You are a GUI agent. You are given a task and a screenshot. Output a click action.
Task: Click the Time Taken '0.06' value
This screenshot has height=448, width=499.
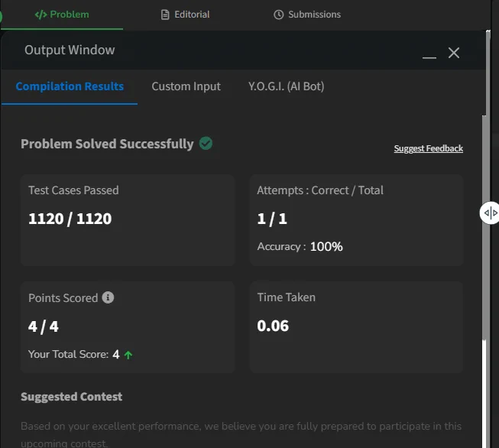click(273, 326)
